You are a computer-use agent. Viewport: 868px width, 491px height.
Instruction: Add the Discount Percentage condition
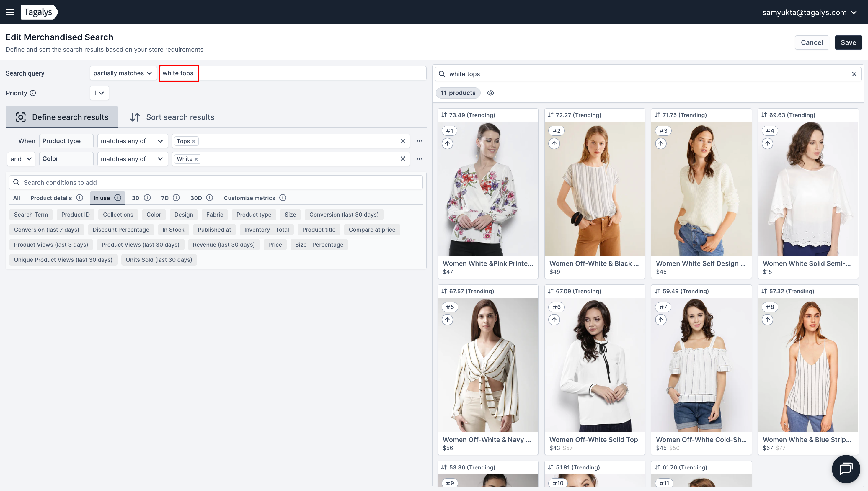tap(121, 230)
